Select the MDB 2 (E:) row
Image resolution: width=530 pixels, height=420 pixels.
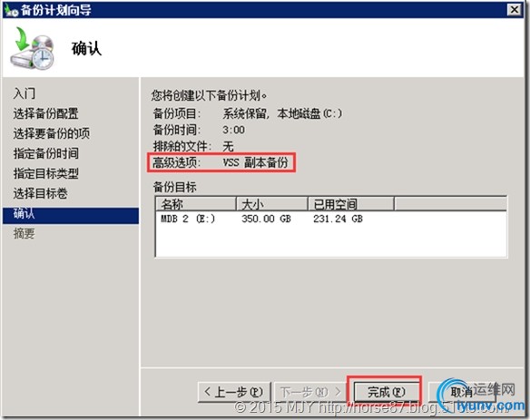point(331,219)
